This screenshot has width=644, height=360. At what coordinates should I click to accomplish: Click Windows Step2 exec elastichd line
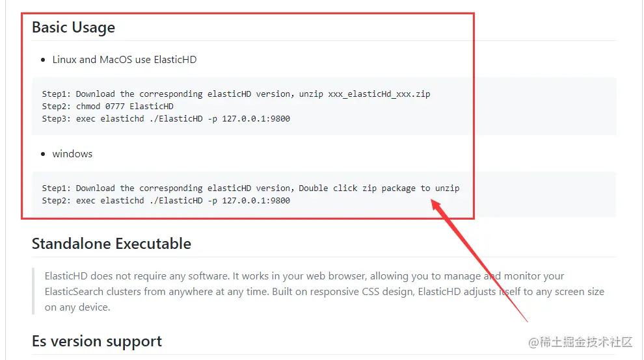[x=166, y=201]
